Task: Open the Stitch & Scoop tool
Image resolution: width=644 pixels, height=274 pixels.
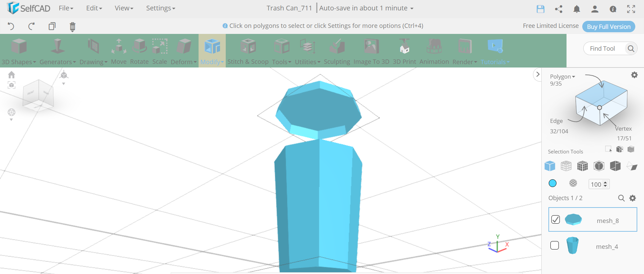Action: coord(248,51)
